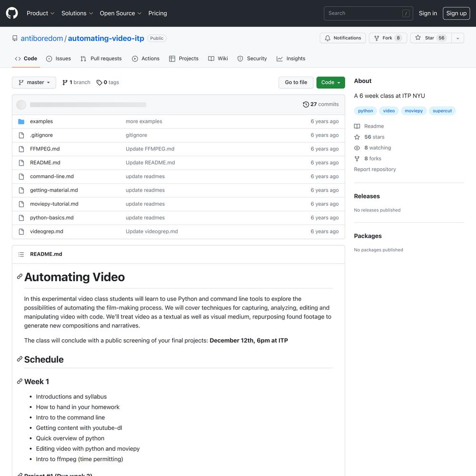Switch to the Actions tab
Viewport: 476px width, 476px height.
[x=146, y=59]
